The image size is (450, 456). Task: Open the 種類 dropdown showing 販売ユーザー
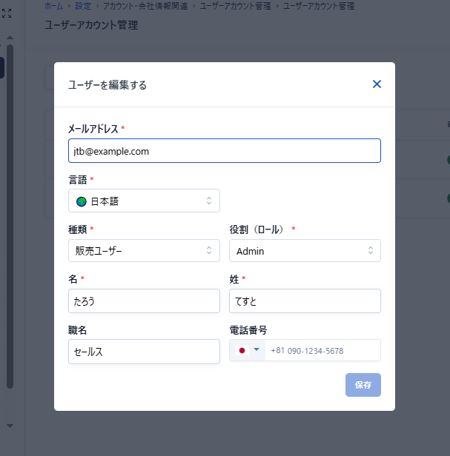pos(144,251)
